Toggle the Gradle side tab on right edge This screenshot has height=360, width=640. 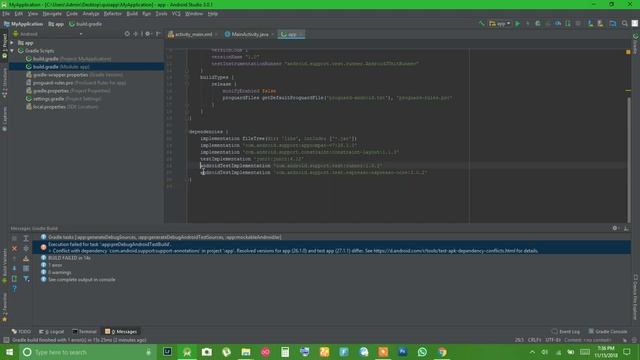[x=636, y=44]
